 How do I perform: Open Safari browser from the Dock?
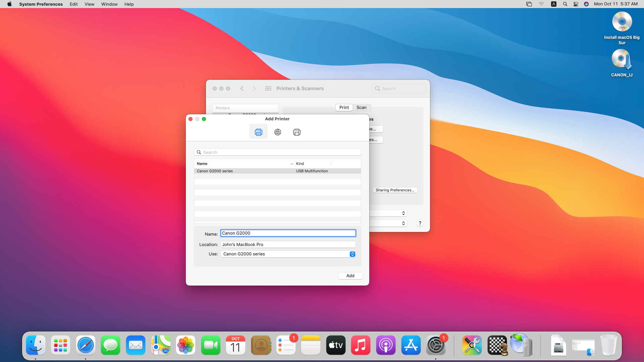pos(85,345)
